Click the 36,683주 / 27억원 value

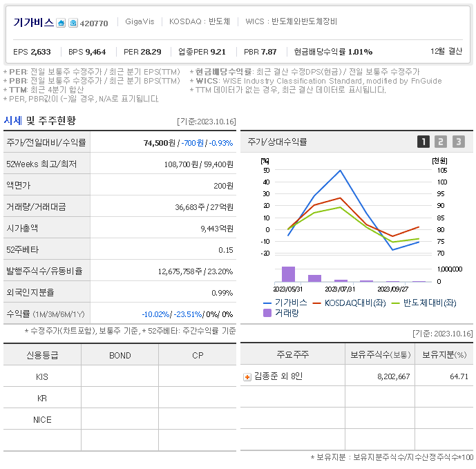(204, 207)
